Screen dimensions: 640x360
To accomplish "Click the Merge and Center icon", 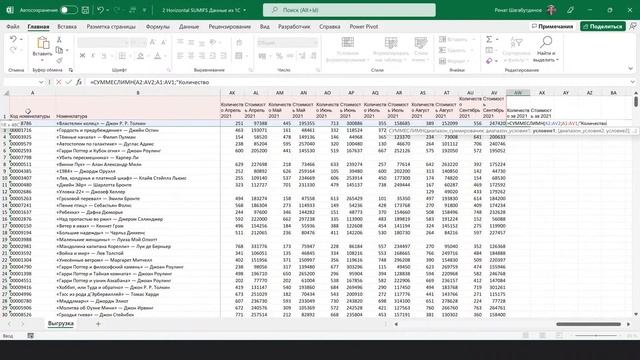I will click(x=239, y=56).
